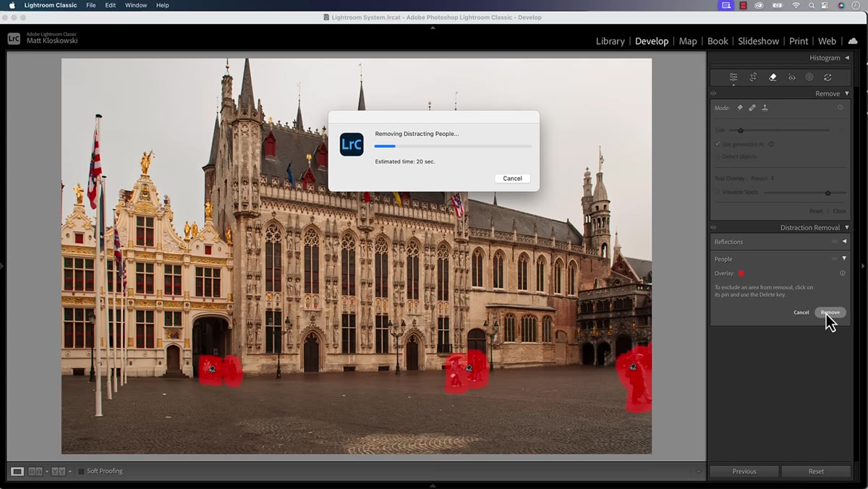Select Before/After Y|Y view button
The height and width of the screenshot is (489, 868).
(57, 472)
